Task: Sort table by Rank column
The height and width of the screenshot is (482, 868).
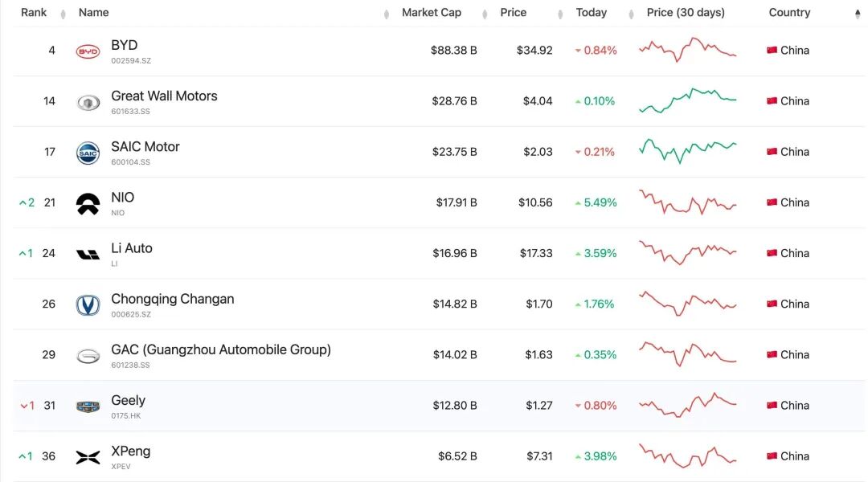Action: coord(34,12)
